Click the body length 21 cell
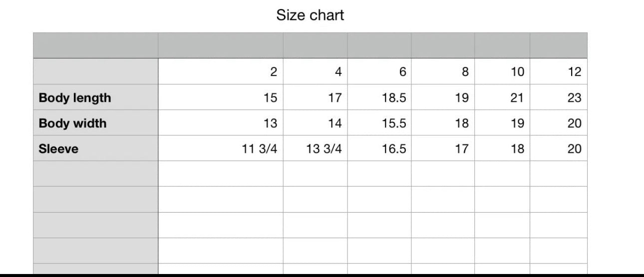The width and height of the screenshot is (644, 277). pos(502,97)
